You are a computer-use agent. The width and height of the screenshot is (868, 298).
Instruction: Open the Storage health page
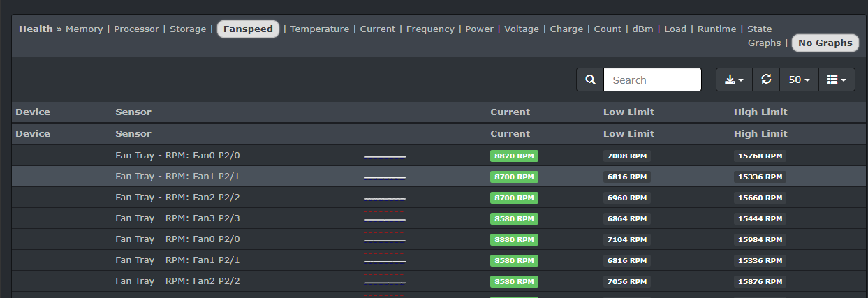coord(188,29)
